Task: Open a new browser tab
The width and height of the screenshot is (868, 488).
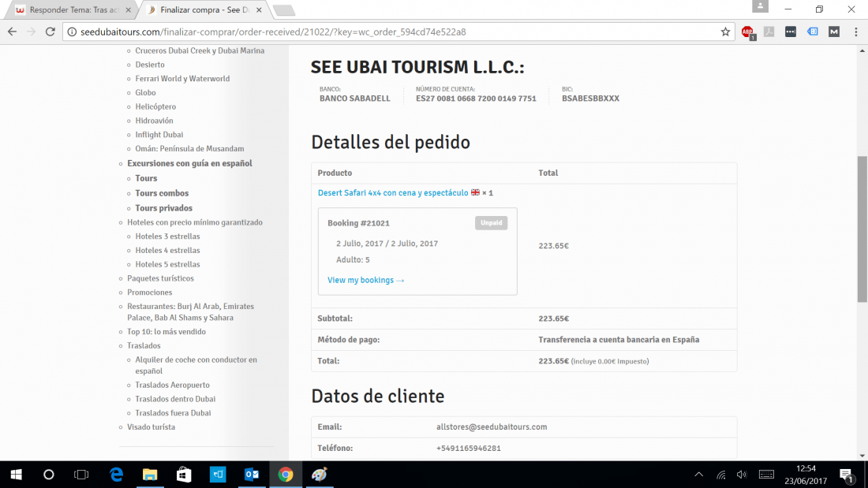Action: 284,10
